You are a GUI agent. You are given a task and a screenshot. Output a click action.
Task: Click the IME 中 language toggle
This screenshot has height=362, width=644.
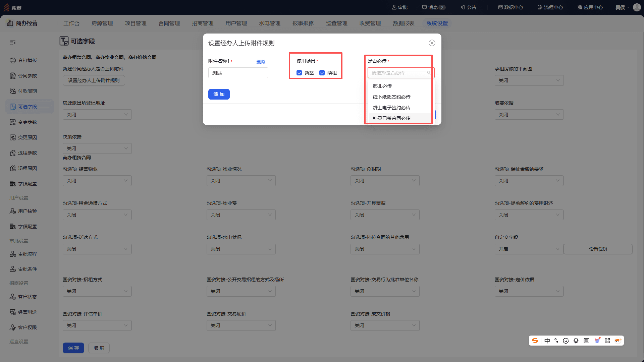(547, 341)
